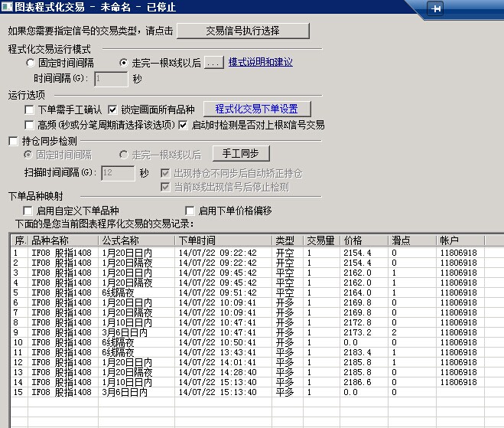504x428 pixels.
Task: Enable 启用自定义下单品种 checkbox
Action: pyautogui.click(x=30, y=211)
